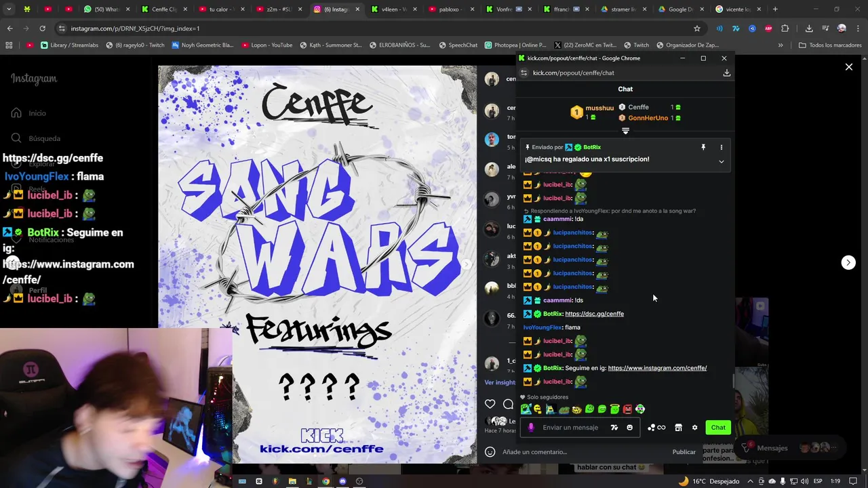Open emoji picker beside Añade un comentario
868x488 pixels.
point(490,452)
